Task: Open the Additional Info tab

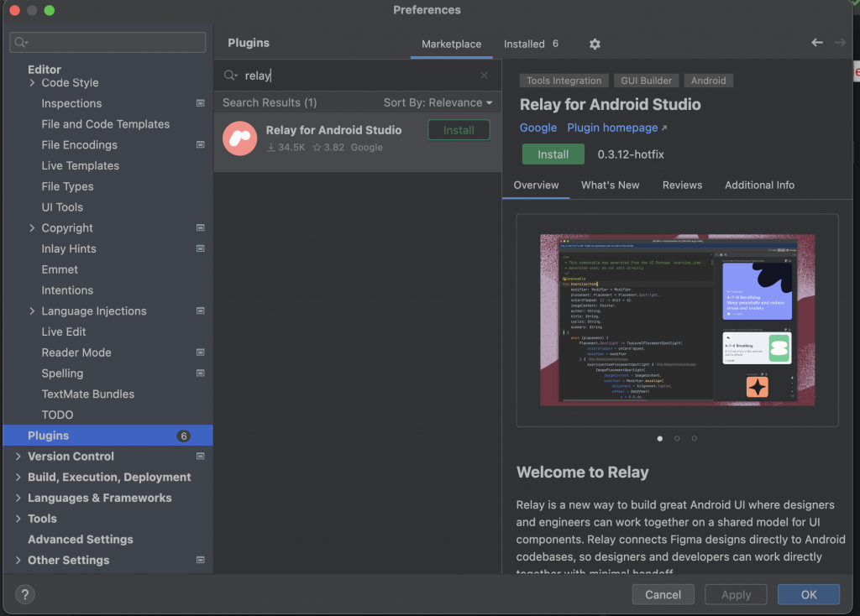Action: [x=759, y=185]
